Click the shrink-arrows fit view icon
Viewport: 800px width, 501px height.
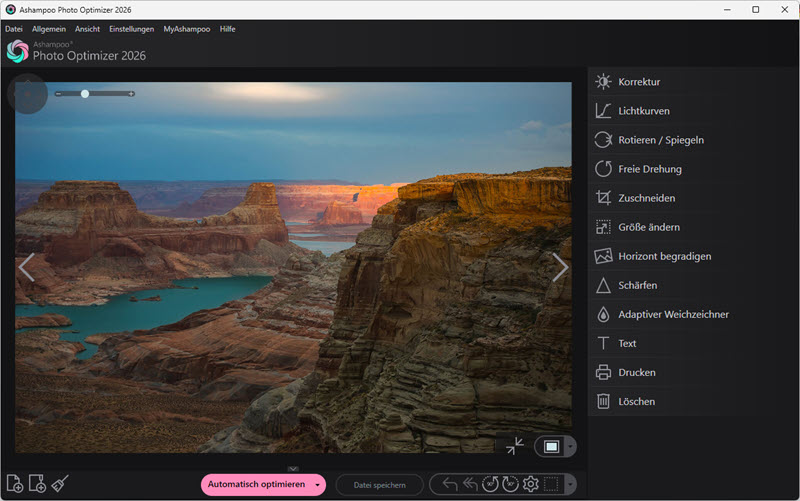click(515, 446)
